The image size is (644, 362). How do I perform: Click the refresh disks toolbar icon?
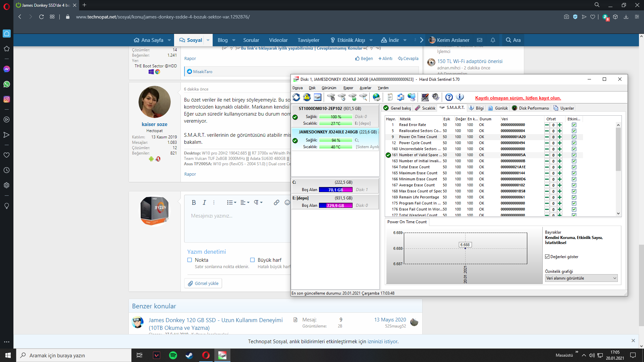coord(296,97)
